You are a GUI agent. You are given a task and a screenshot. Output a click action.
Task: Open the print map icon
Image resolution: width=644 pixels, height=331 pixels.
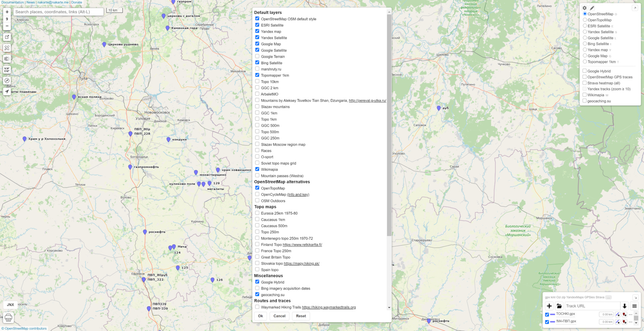coord(8,318)
